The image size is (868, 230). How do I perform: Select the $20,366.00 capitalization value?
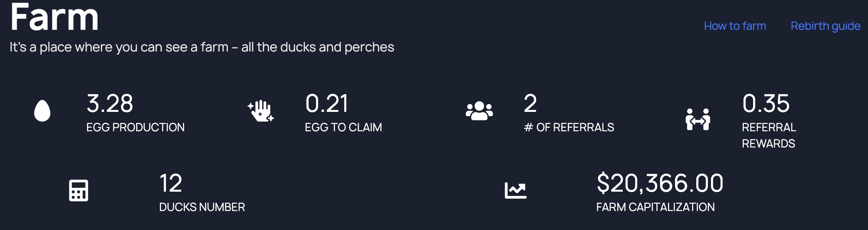coord(660,183)
